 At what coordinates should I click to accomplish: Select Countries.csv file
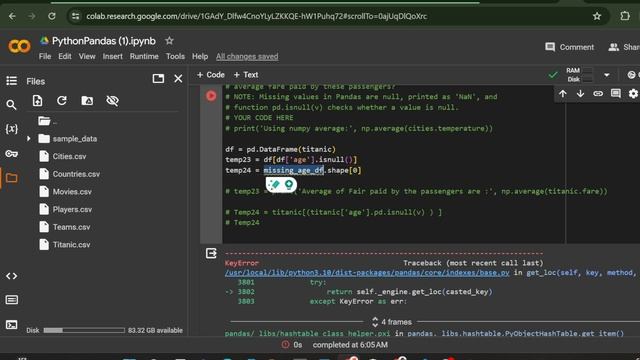[76, 174]
